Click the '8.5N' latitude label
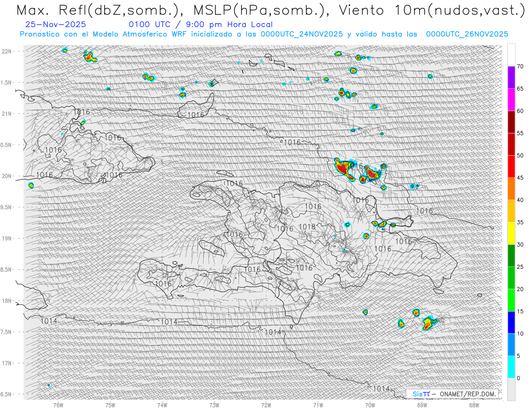 [6, 270]
